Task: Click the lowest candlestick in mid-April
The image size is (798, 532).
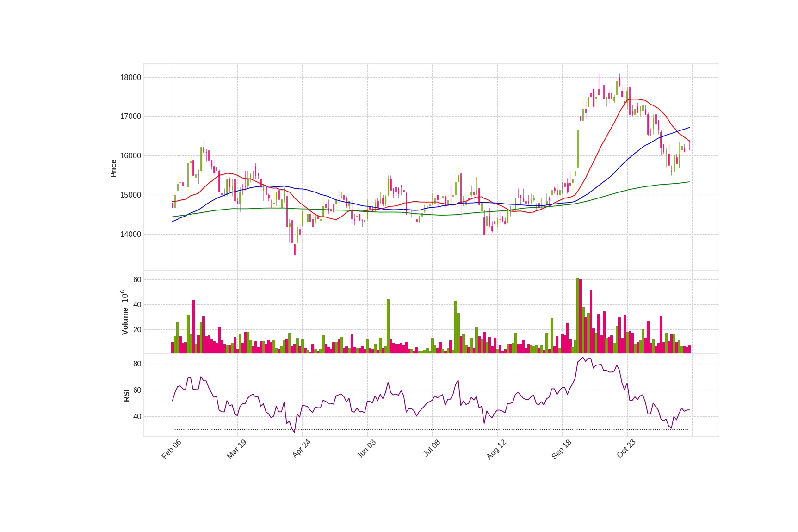Action: point(295,250)
